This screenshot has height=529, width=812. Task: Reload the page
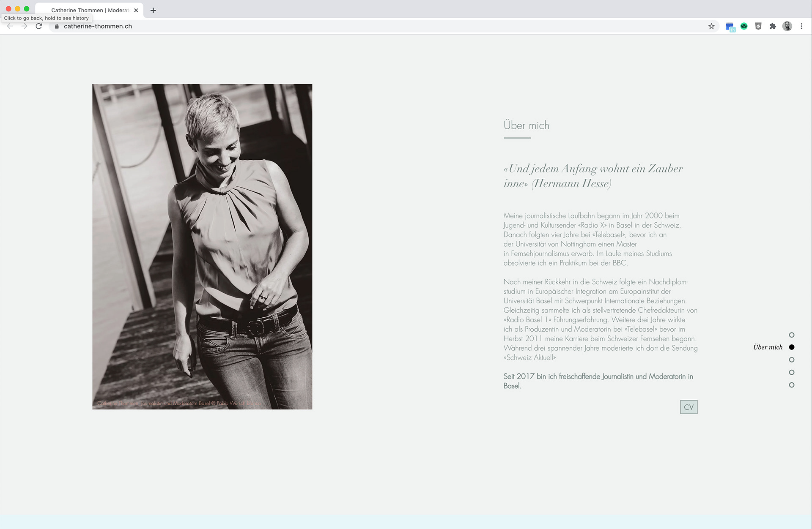(x=39, y=26)
